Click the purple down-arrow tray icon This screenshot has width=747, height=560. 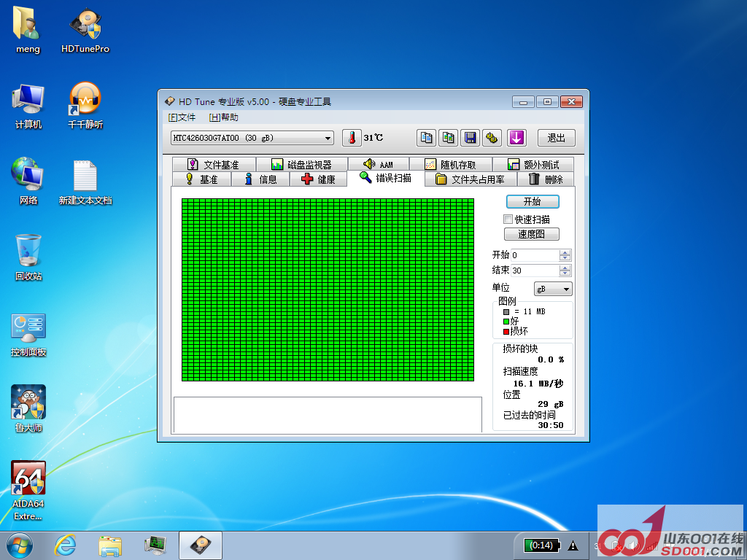point(516,138)
